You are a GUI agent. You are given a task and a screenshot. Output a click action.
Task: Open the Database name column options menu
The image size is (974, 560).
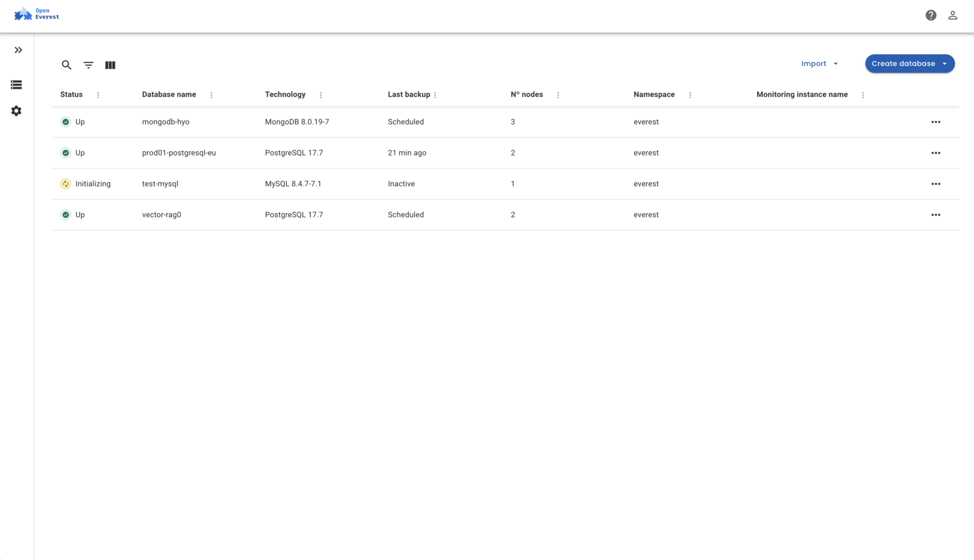pyautogui.click(x=211, y=94)
